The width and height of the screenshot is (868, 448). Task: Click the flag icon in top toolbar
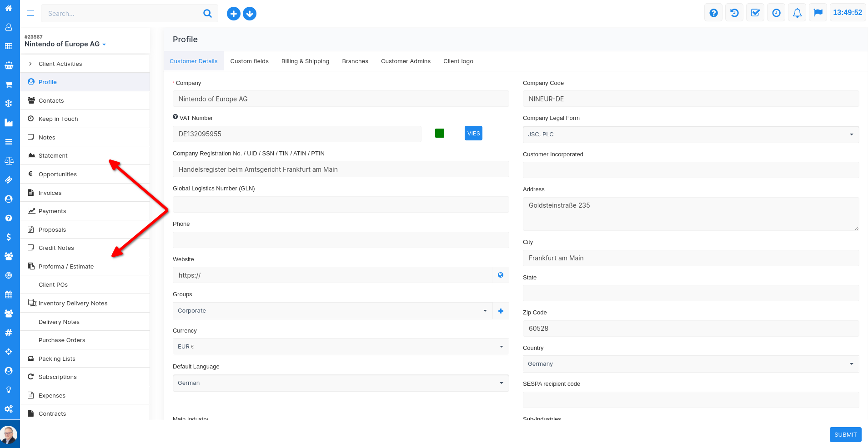pos(818,13)
